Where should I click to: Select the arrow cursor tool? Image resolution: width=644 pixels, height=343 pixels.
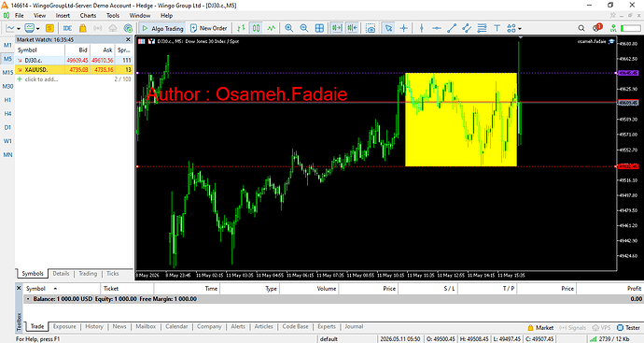388,28
